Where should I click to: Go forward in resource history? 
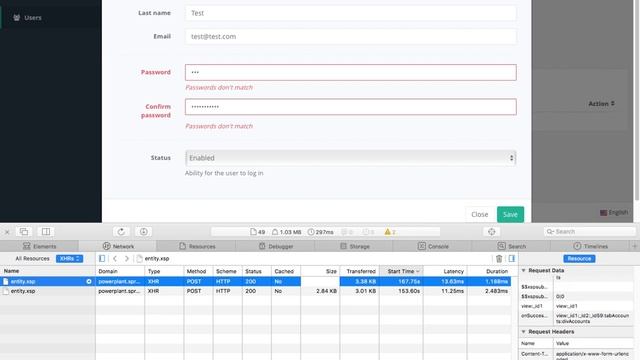(x=127, y=258)
